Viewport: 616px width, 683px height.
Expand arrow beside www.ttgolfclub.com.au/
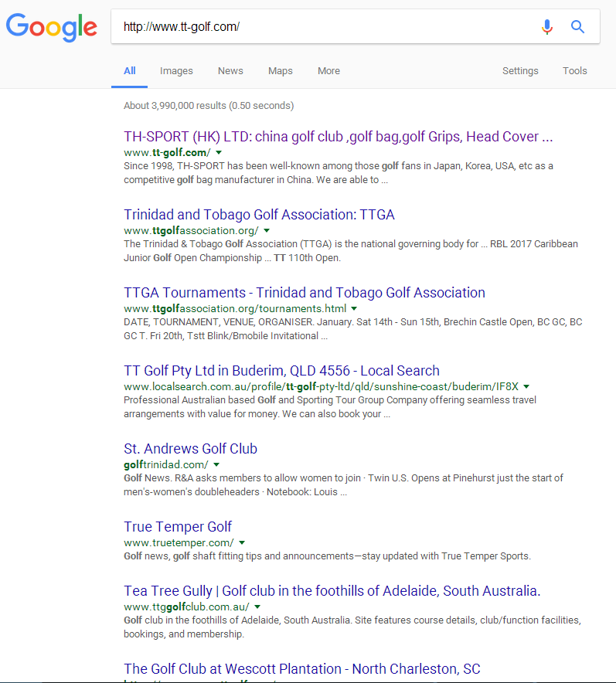coord(257,607)
